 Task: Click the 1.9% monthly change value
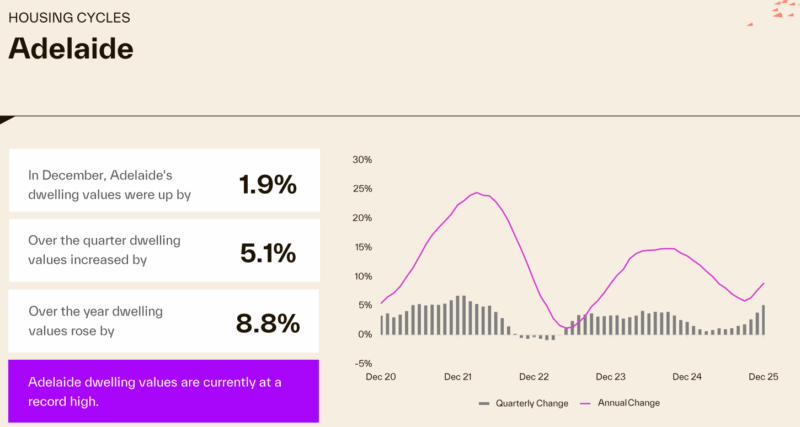coord(268,184)
